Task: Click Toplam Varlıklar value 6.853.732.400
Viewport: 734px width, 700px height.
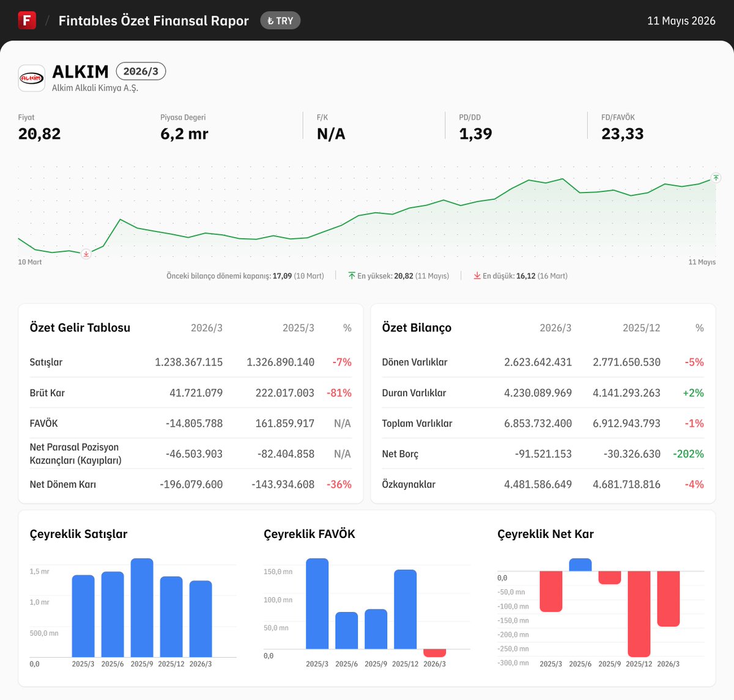Action: 538,423
